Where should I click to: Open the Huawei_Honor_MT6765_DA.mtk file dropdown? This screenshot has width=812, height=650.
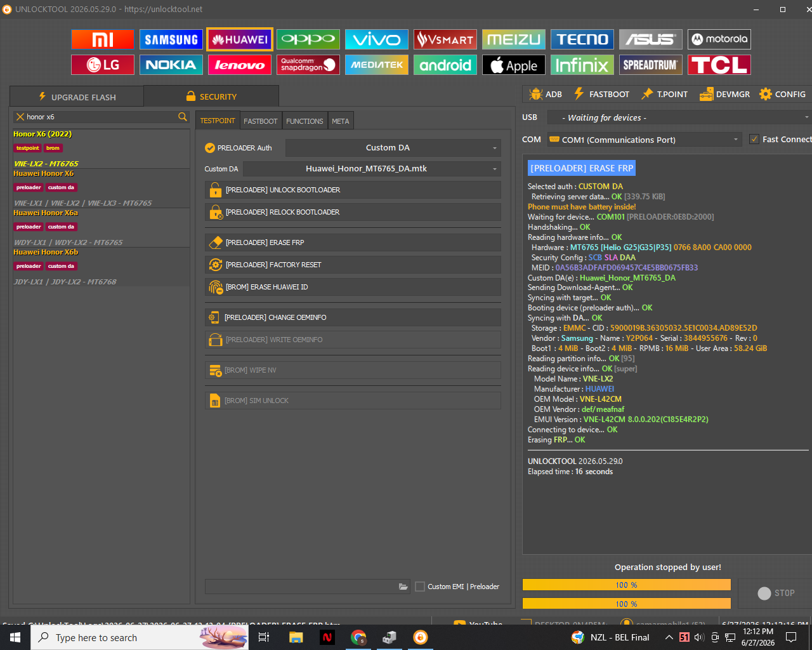[x=372, y=169]
